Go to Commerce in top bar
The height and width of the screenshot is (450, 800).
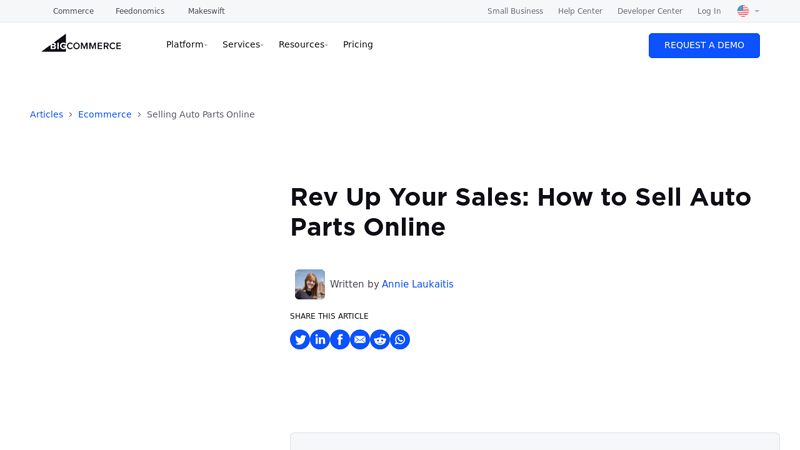click(x=73, y=11)
